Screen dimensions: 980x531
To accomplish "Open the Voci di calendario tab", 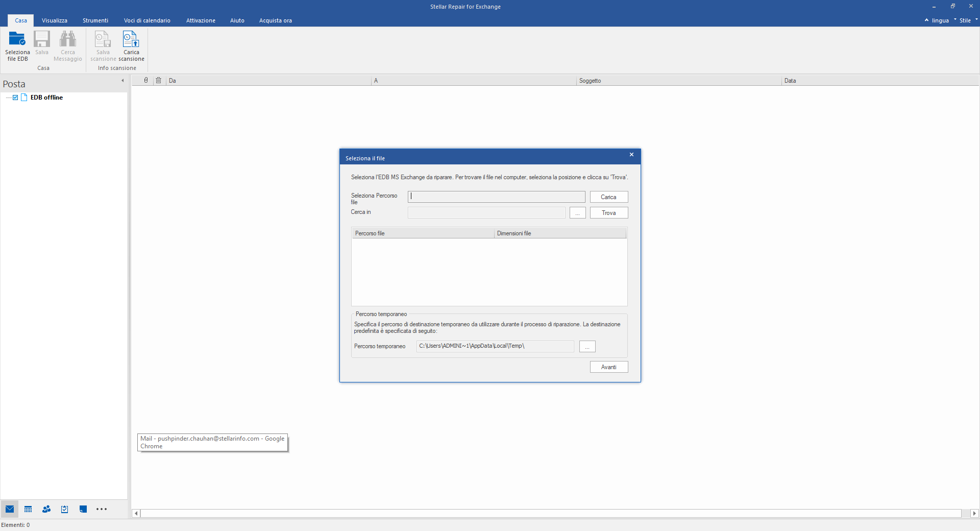I will (x=147, y=20).
